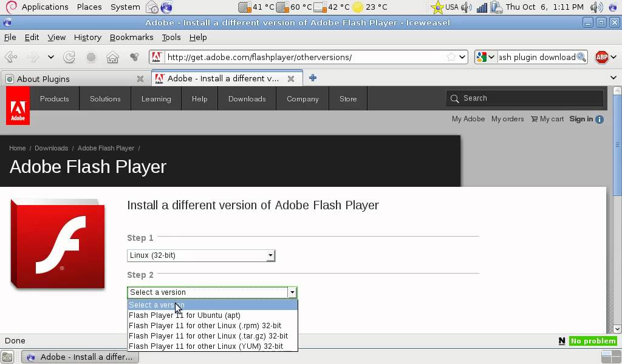Click the paw icon beside Home
Viewport: 622px width, 364px height.
tap(134, 57)
